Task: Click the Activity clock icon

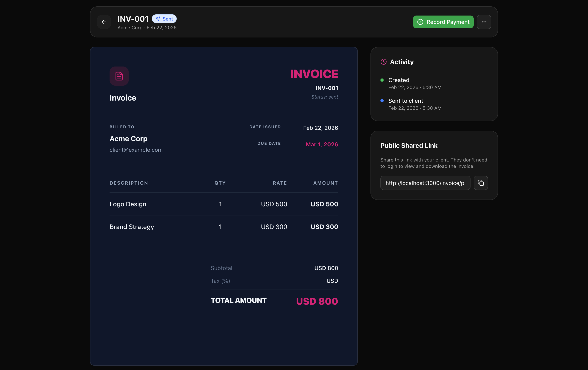Action: 383,62
